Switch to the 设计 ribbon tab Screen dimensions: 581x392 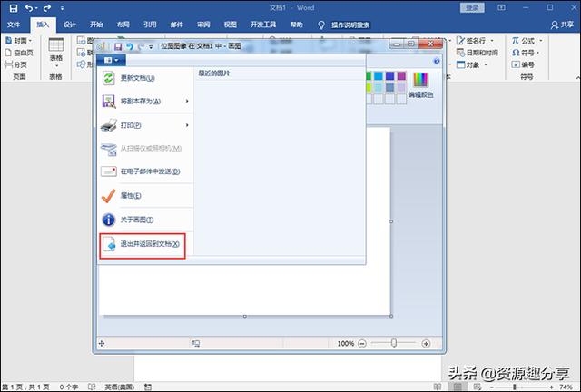(x=69, y=24)
